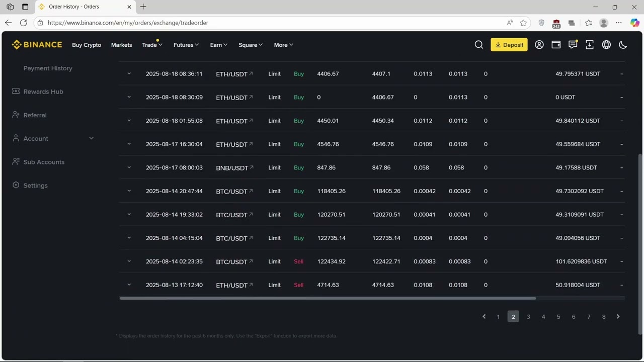This screenshot has width=644, height=362.
Task: Open Payment History in sidebar
Action: coord(48,68)
